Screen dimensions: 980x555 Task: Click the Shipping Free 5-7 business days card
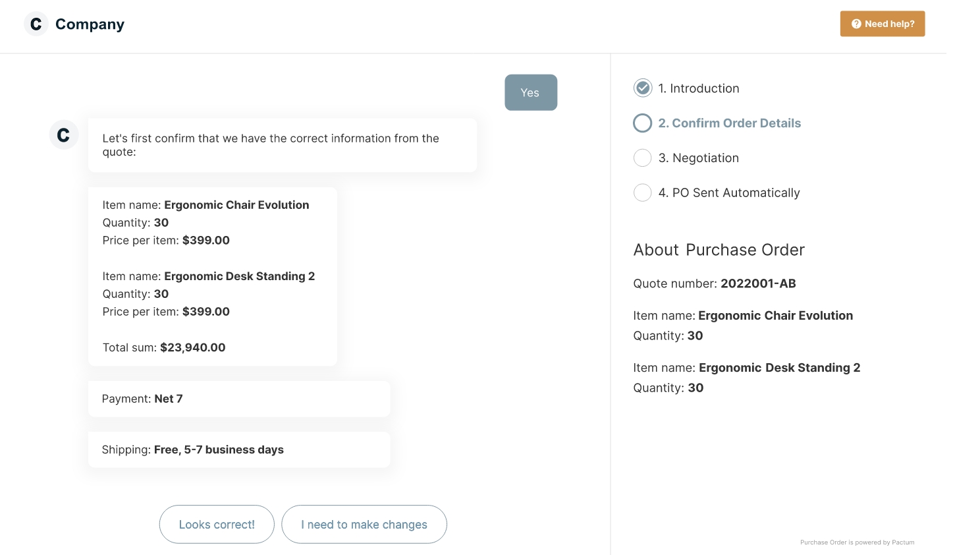pos(239,450)
